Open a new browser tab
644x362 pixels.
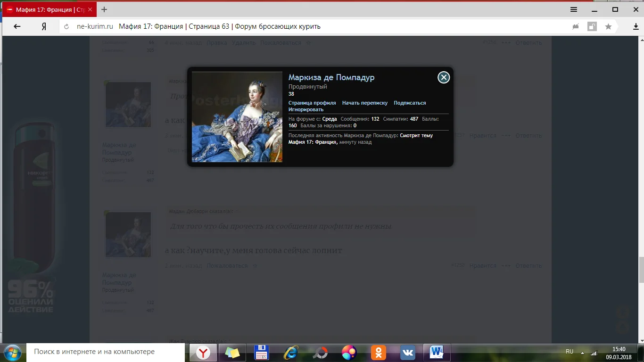coord(104,9)
